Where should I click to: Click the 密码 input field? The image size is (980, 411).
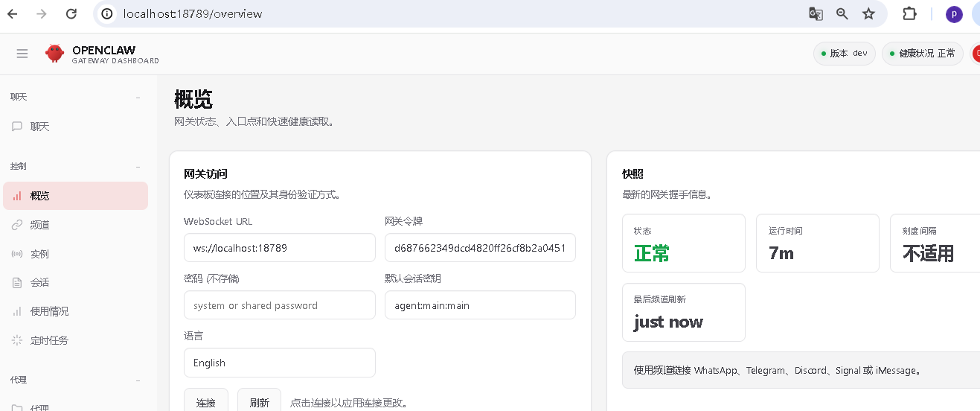click(279, 305)
